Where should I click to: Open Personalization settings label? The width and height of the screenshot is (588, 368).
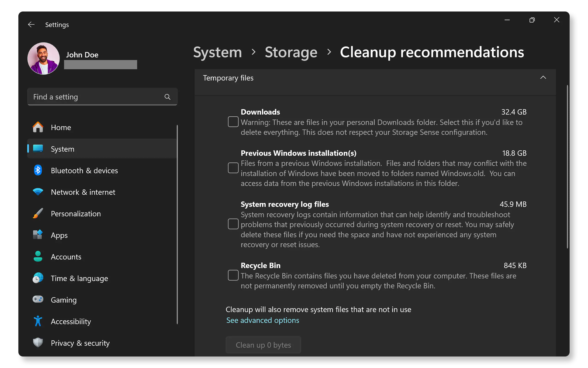point(76,213)
